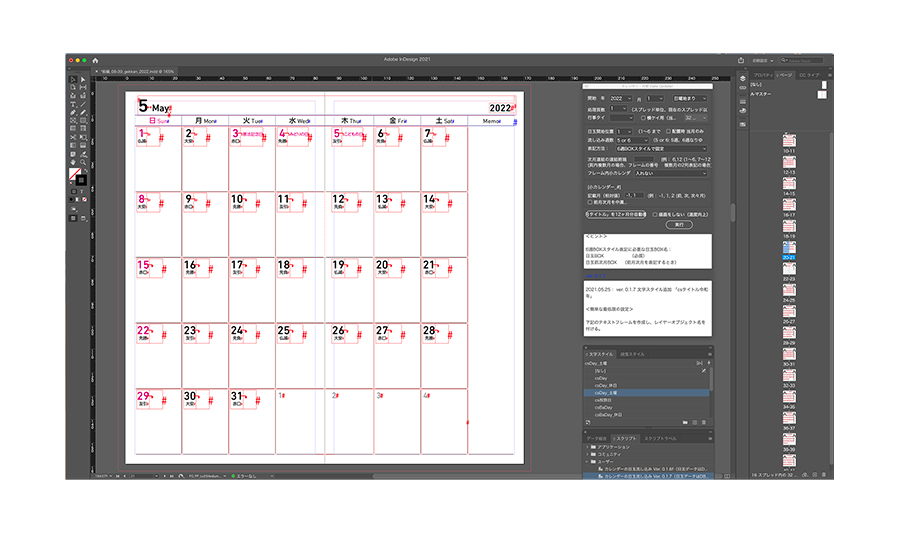Select the Free Transform tool
The height and width of the screenshot is (533, 900).
click(x=83, y=137)
